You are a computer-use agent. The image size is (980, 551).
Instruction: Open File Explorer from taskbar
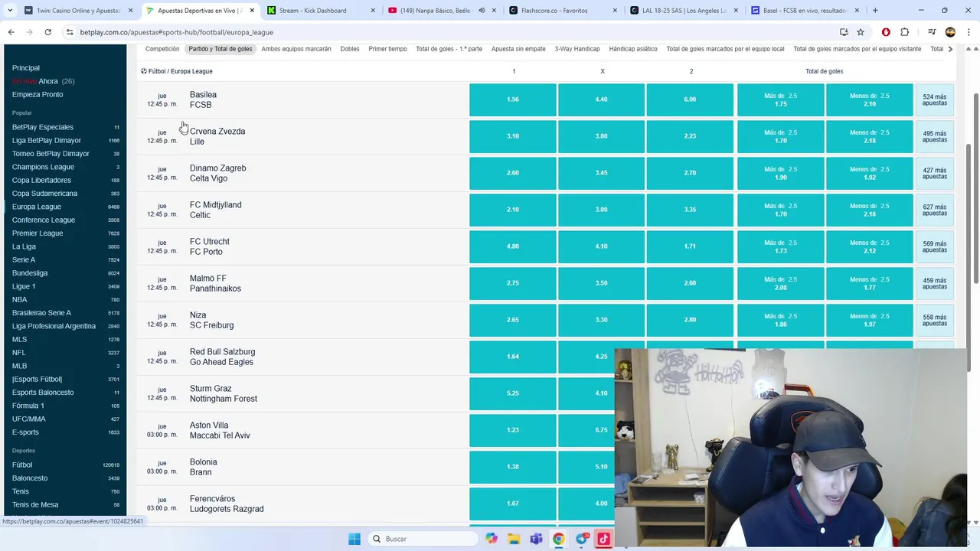[x=514, y=539]
